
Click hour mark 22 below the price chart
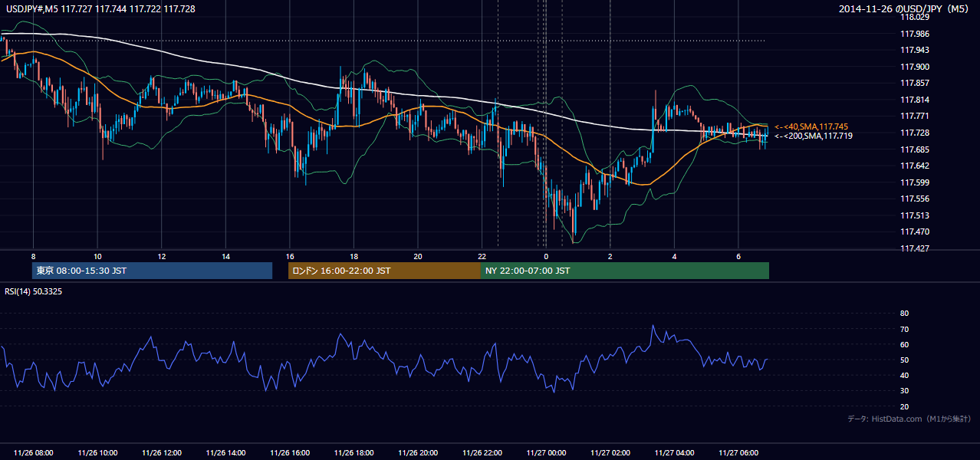click(x=482, y=255)
